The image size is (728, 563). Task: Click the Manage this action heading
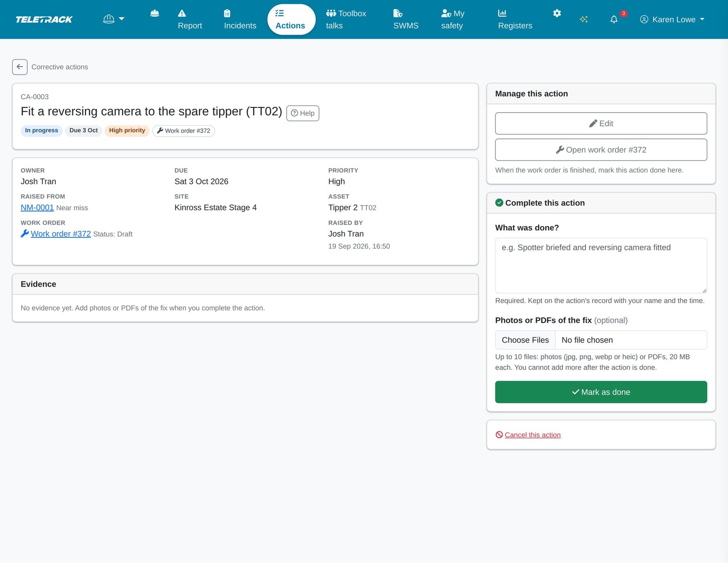(x=531, y=94)
